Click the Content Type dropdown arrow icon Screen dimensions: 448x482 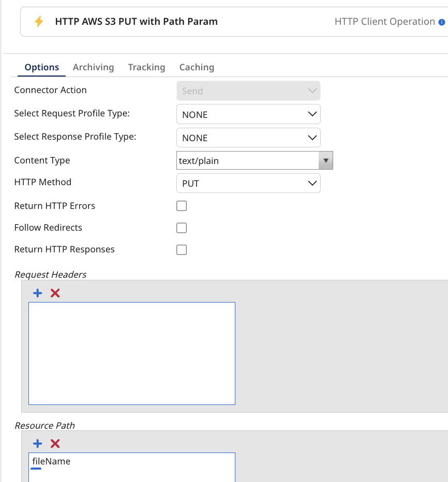[326, 160]
